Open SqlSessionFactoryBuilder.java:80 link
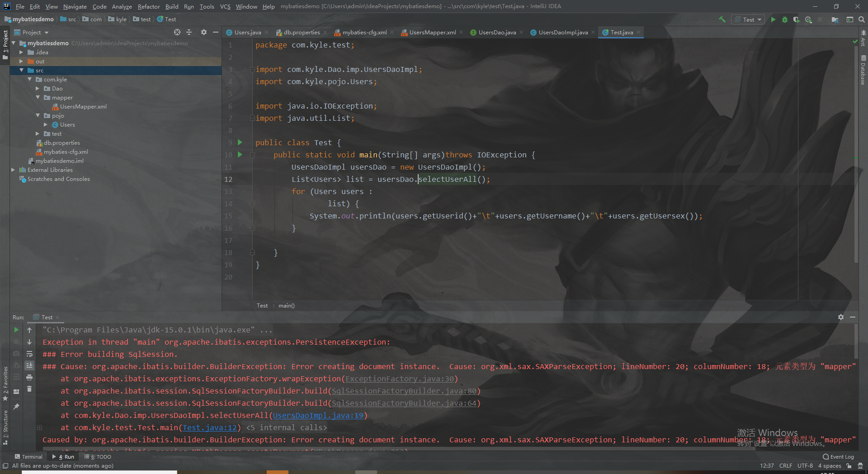Image resolution: width=868 pixels, height=474 pixels. click(404, 391)
